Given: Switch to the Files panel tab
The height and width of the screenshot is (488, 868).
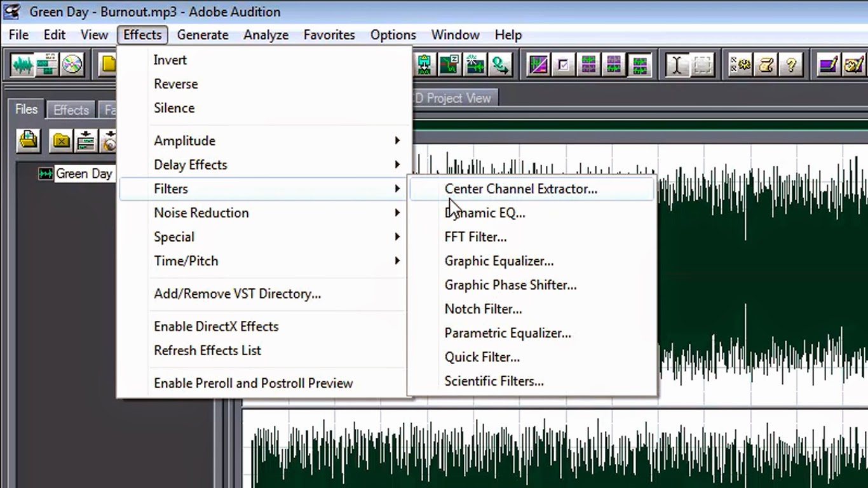Looking at the screenshot, I should [27, 109].
